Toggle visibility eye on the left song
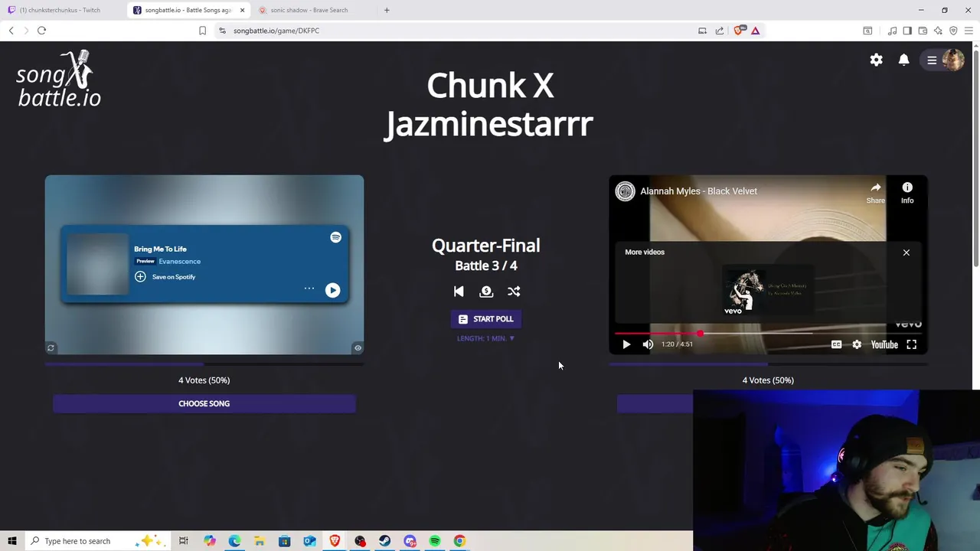 tap(358, 348)
